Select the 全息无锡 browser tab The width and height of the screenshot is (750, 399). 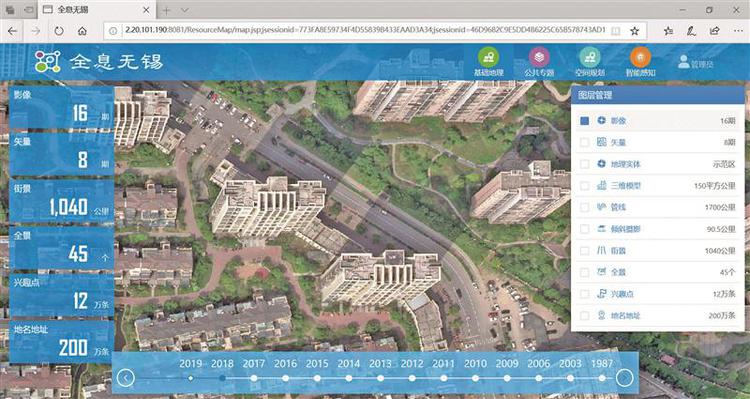(96, 10)
